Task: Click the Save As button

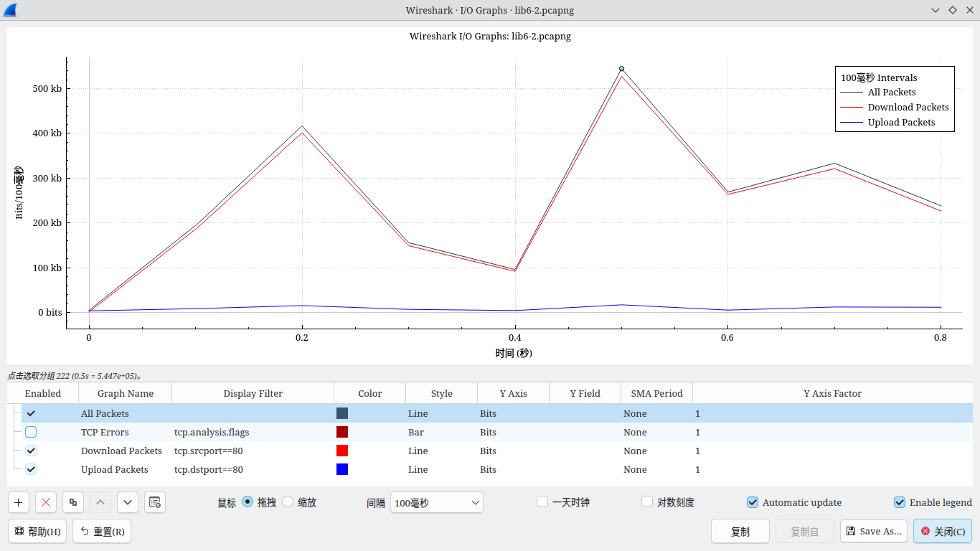Action: pyautogui.click(x=873, y=531)
